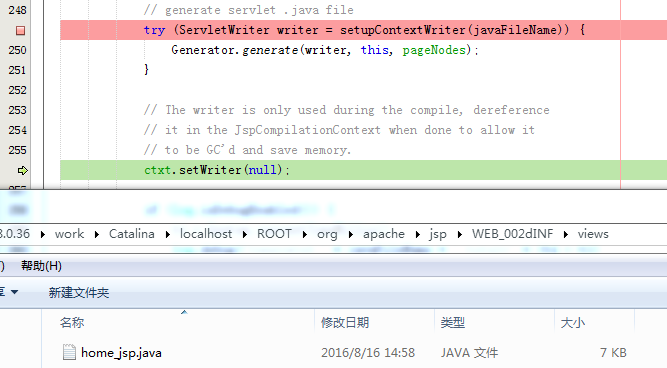This screenshot has height=368, width=667.
Task: Expand the arrow after work in the breadcrumb
Action: [97, 234]
